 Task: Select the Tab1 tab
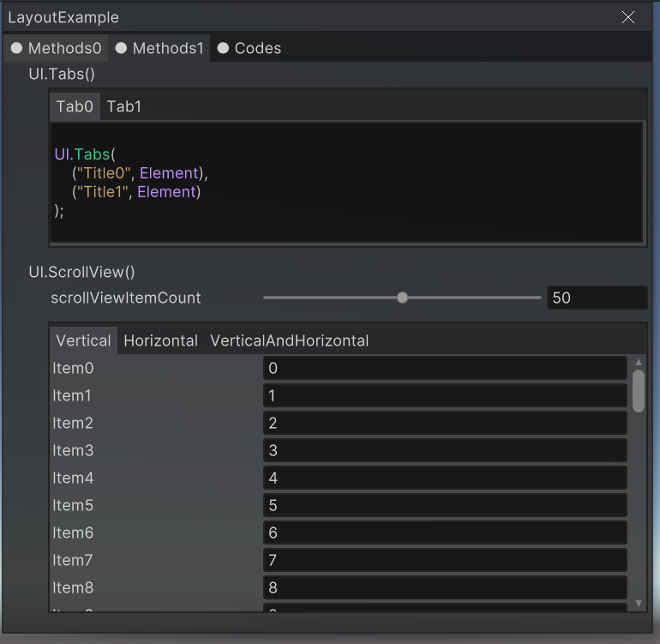pos(123,106)
